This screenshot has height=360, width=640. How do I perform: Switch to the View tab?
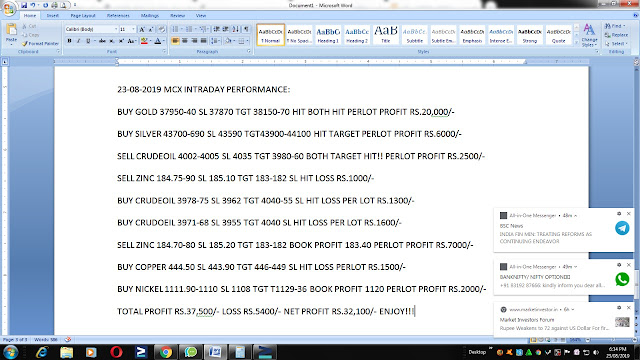pos(201,16)
